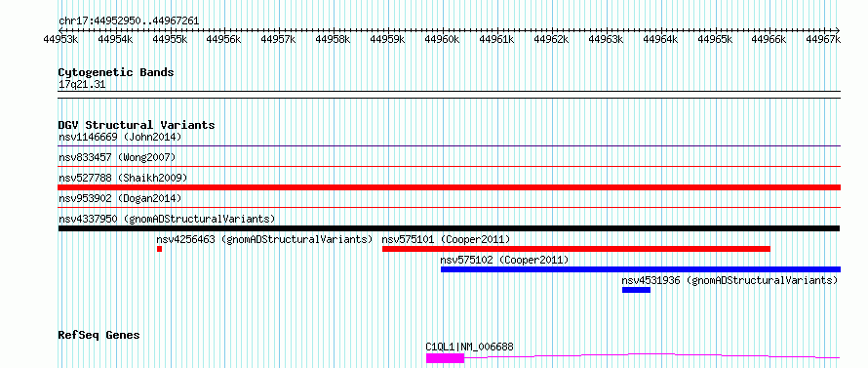
Task: Click the 44953k ruler tick label
Action: pyautogui.click(x=60, y=39)
